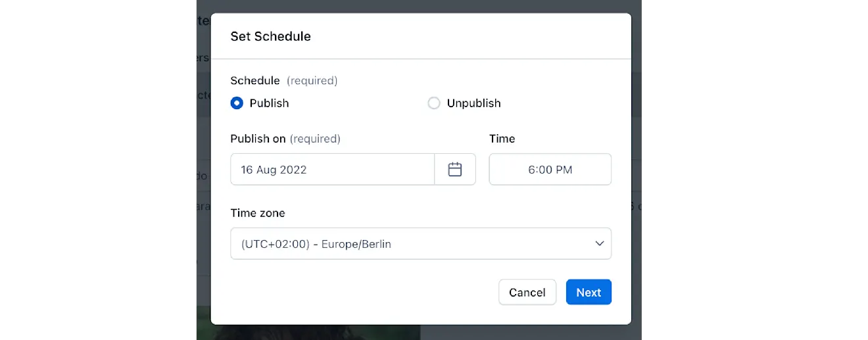Select the Unpublish radio button
The width and height of the screenshot is (868, 340).
pyautogui.click(x=434, y=103)
